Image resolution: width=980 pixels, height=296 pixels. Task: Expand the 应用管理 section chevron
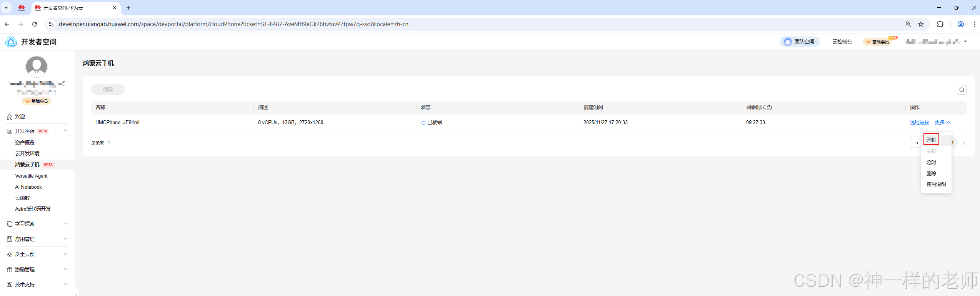65,239
